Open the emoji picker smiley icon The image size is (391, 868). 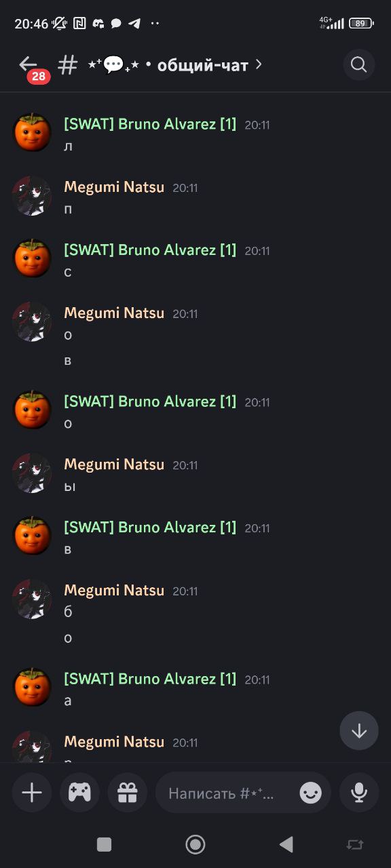(x=311, y=792)
